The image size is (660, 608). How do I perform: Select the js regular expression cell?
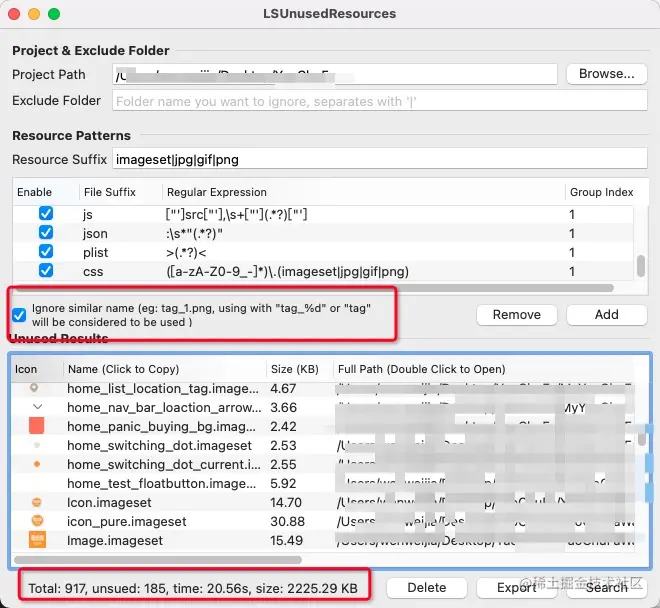coord(237,214)
